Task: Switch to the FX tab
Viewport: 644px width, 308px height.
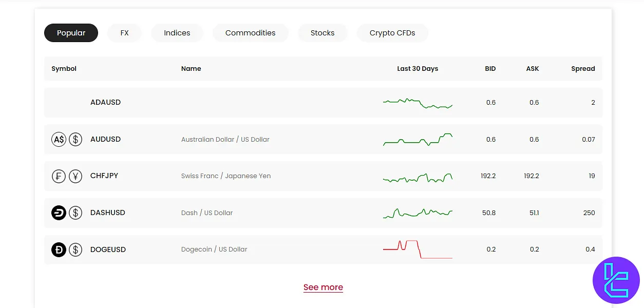Action: point(124,33)
